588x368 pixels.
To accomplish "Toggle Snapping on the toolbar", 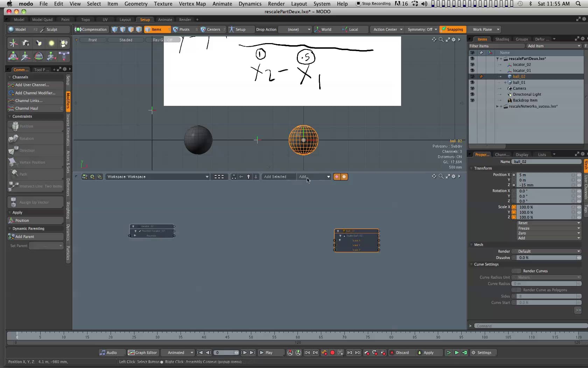I will (x=452, y=29).
